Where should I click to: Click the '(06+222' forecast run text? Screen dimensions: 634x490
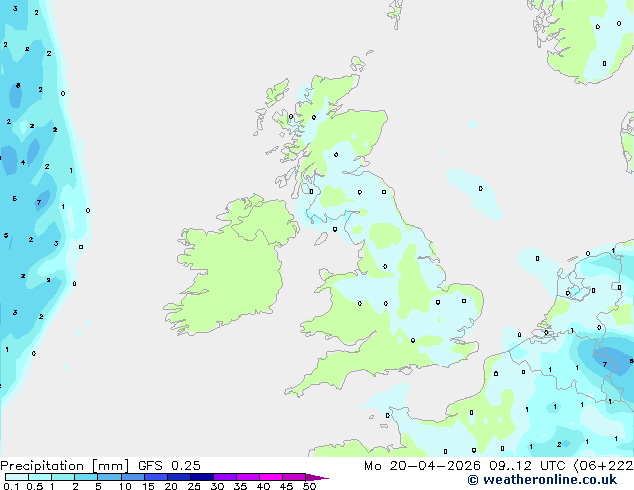(x=603, y=466)
